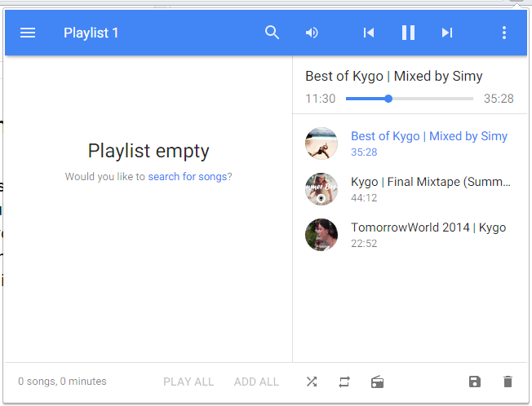Click the Playlist 1 title
The height and width of the screenshot is (406, 532).
click(91, 33)
